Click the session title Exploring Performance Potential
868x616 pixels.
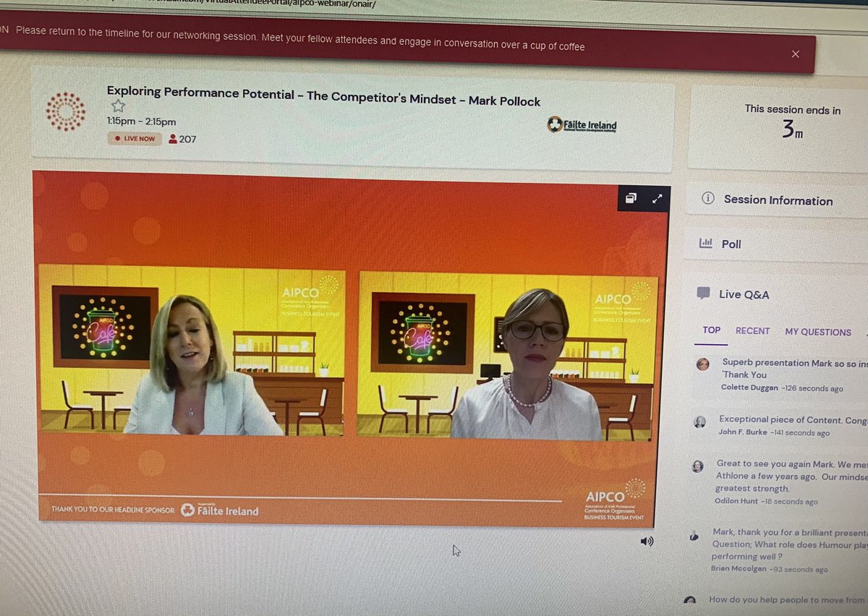[323, 98]
